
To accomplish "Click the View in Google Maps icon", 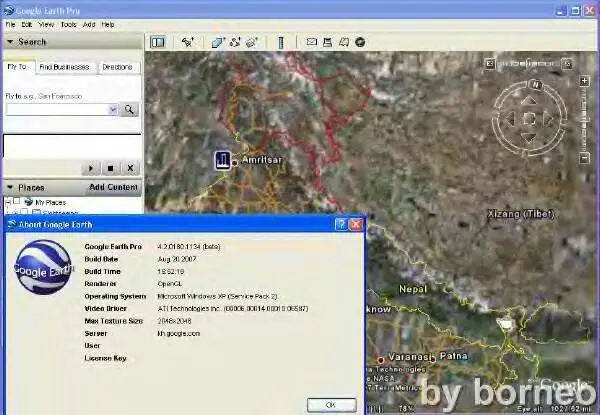I will pos(344,42).
